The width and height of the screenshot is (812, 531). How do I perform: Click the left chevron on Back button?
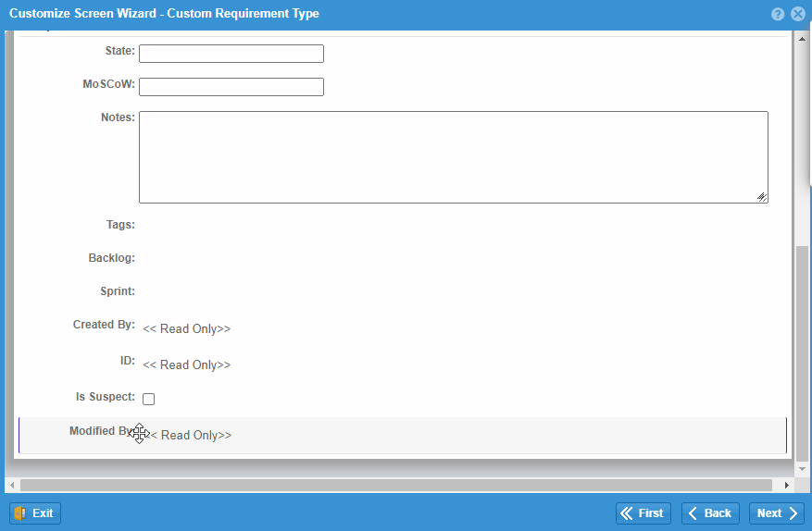(x=693, y=513)
